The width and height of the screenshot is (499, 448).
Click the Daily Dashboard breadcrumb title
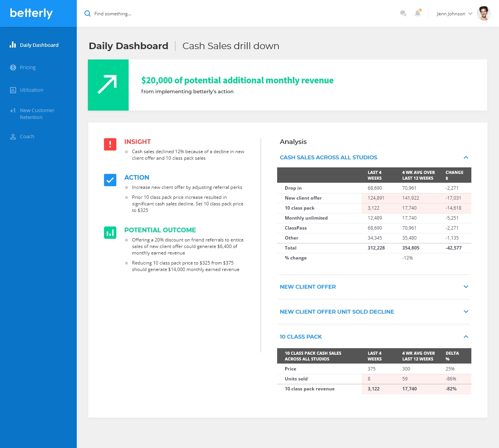coord(128,46)
